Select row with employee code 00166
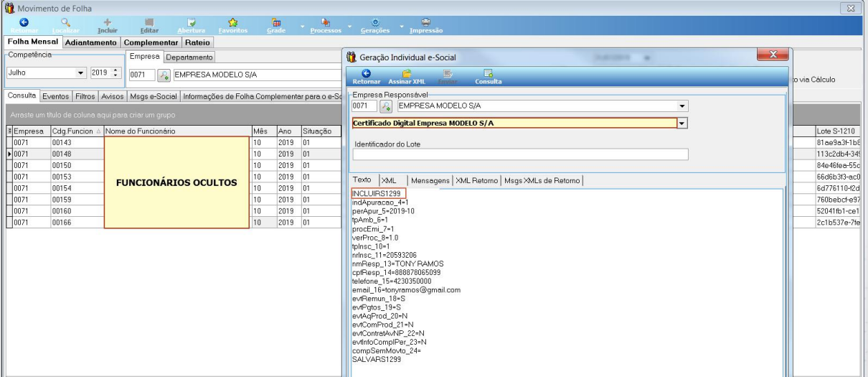This screenshot has height=377, width=868. pyautogui.click(x=76, y=222)
